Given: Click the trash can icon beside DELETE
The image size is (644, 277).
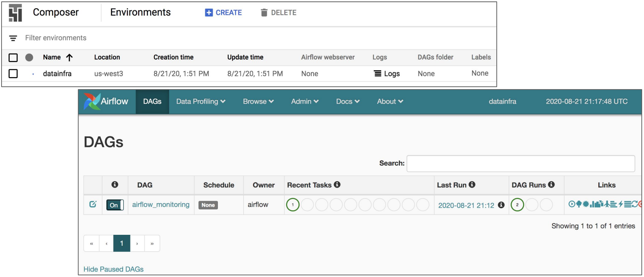Looking at the screenshot, I should 264,13.
